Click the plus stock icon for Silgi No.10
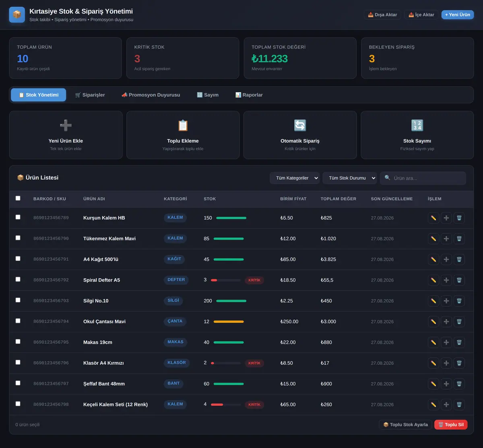 [x=446, y=301]
